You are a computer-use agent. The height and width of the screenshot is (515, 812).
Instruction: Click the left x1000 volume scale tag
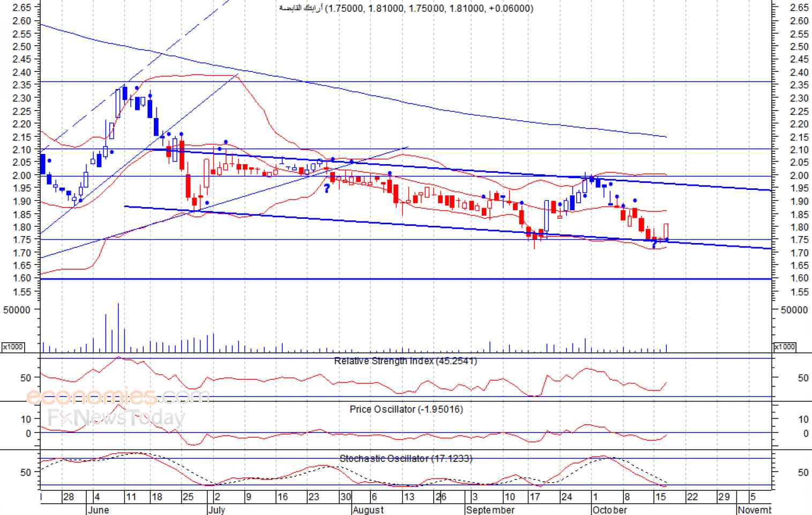click(13, 347)
